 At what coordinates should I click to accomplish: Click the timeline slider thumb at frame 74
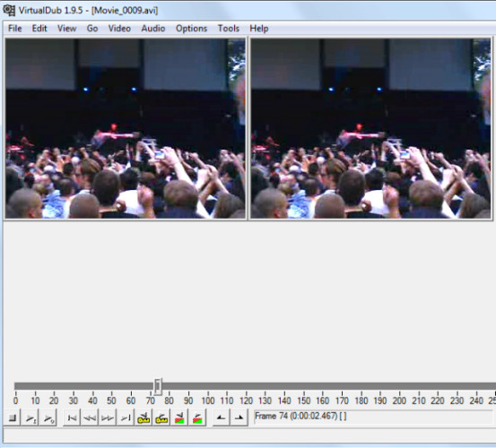tap(158, 386)
